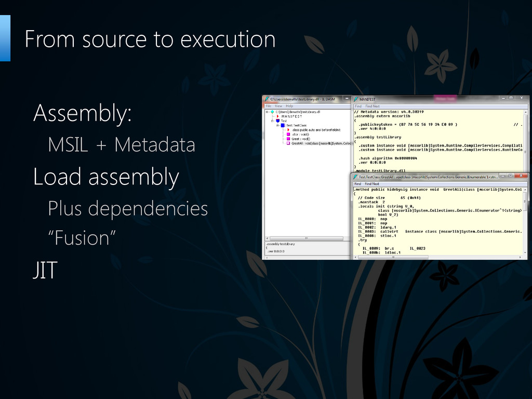The height and width of the screenshot is (399, 532).
Task: Click the "Fusion" bullet on the slide
Action: point(82,237)
